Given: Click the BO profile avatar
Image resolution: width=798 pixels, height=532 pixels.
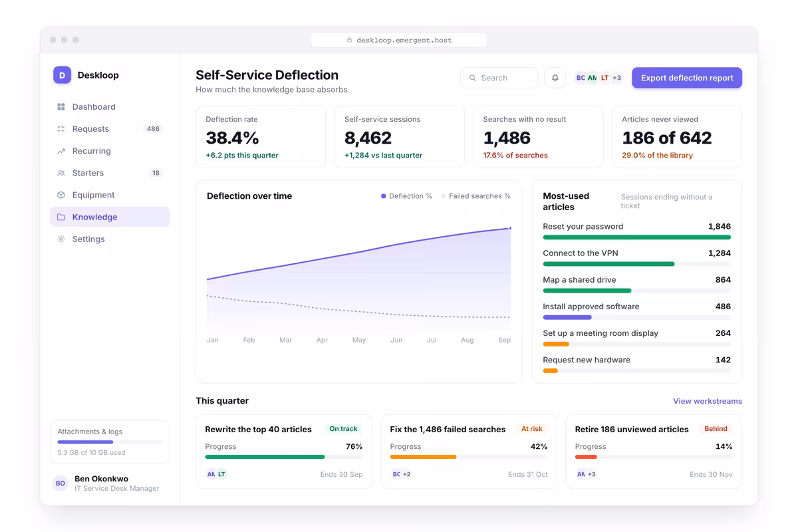Looking at the screenshot, I should coord(61,483).
